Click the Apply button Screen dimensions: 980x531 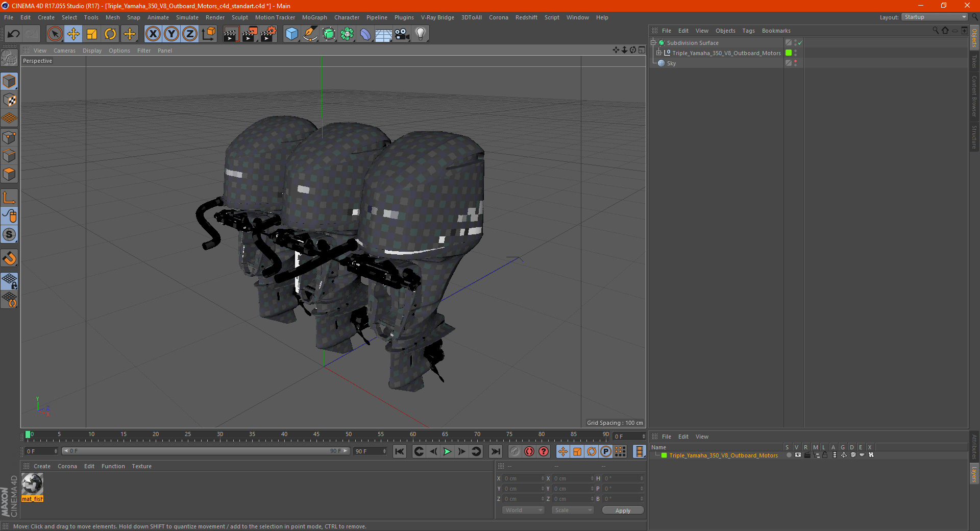623,511
